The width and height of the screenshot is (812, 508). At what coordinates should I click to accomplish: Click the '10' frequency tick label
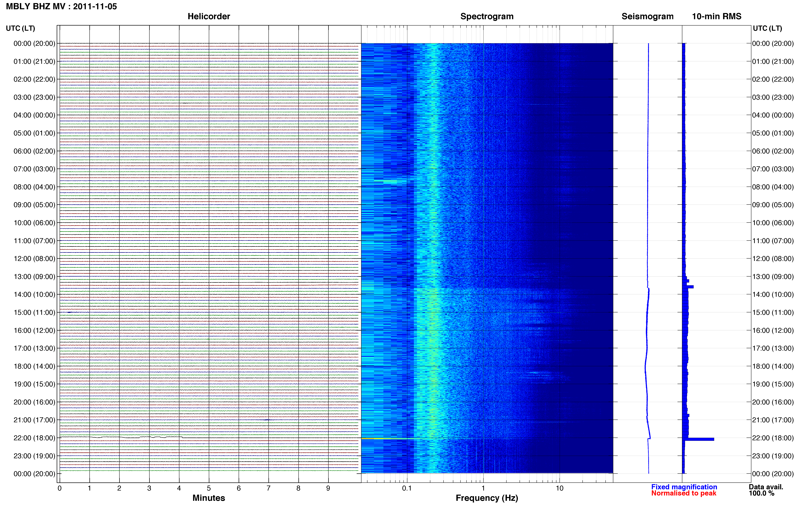(559, 488)
